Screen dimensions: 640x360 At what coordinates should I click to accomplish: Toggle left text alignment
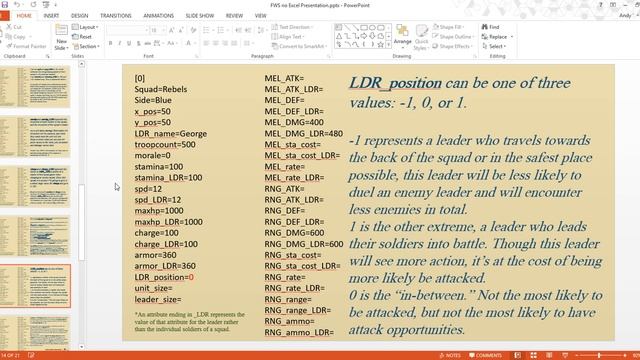pyautogui.click(x=207, y=43)
